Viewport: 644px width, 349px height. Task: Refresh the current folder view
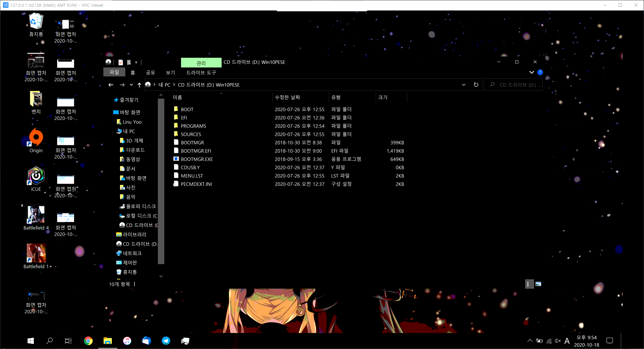tap(476, 85)
